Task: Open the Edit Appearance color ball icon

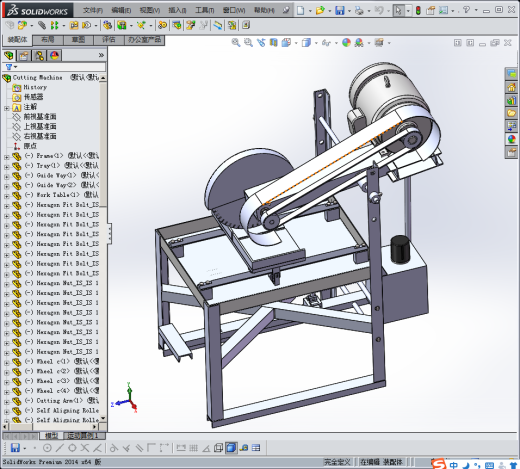Action: coord(347,43)
